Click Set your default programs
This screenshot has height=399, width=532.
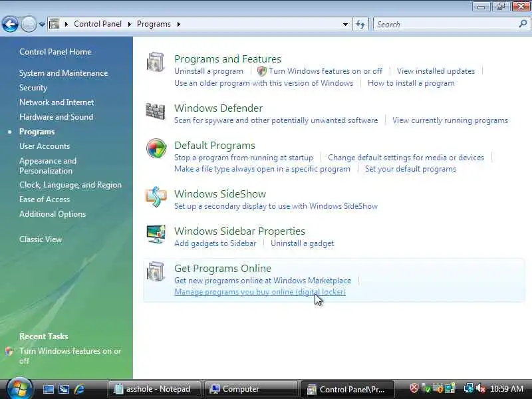(x=410, y=169)
